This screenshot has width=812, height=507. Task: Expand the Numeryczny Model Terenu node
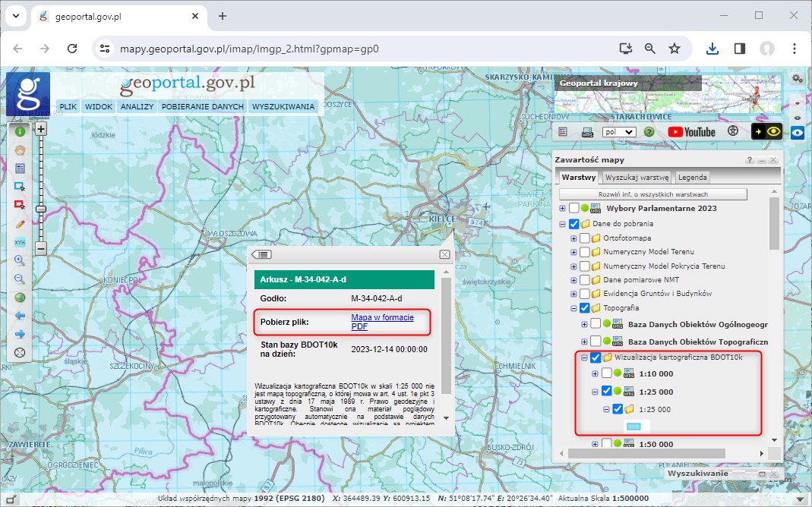pyautogui.click(x=573, y=252)
